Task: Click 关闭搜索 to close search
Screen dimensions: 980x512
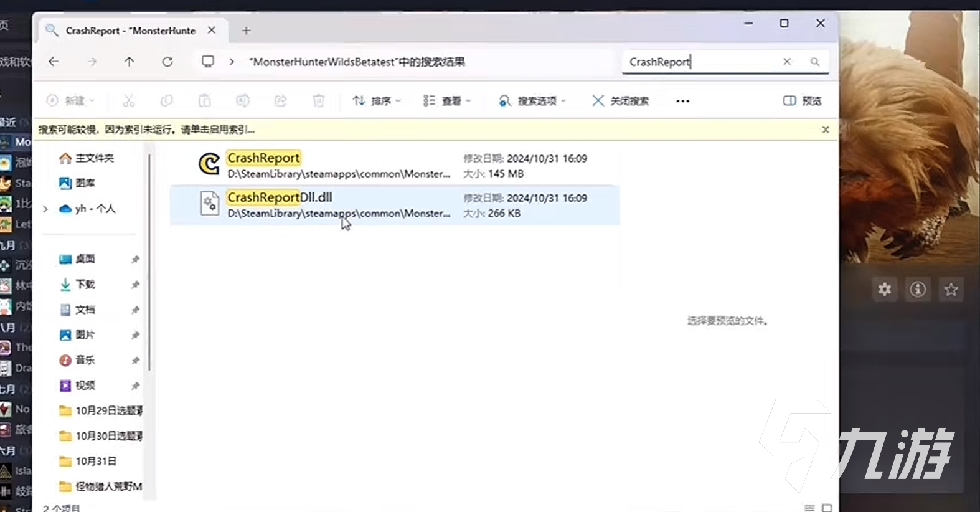Action: click(x=620, y=100)
